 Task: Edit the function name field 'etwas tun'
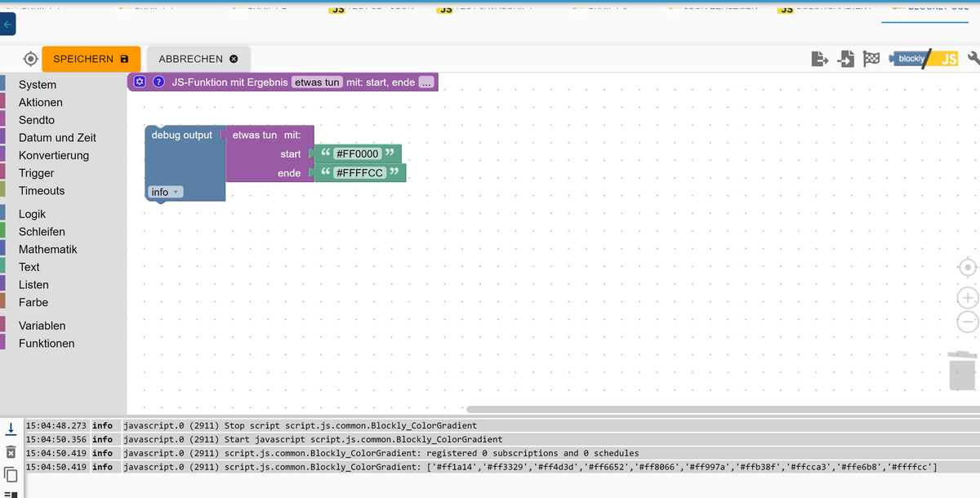coord(317,82)
